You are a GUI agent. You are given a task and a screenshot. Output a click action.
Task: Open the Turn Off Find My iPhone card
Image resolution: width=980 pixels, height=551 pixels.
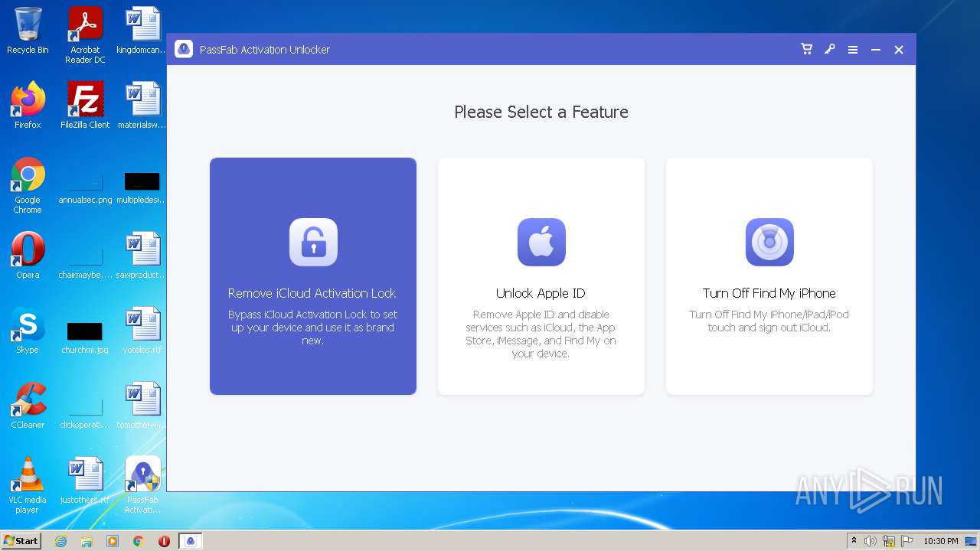(x=769, y=276)
